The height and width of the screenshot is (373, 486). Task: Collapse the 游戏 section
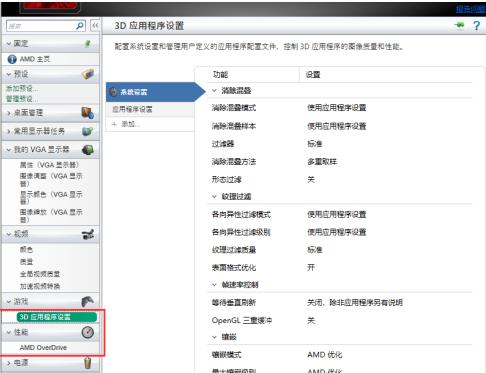pyautogui.click(x=9, y=302)
